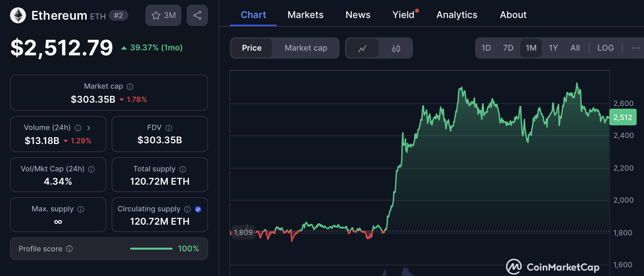The image size is (644, 276).
Task: Click the 1.29% volume change
Action: (x=78, y=141)
